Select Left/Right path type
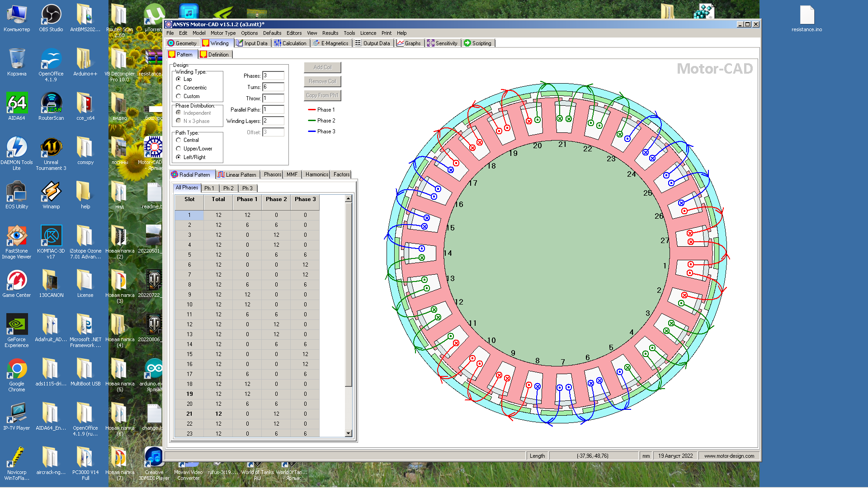Screen dimensions: 868x488 pos(179,157)
